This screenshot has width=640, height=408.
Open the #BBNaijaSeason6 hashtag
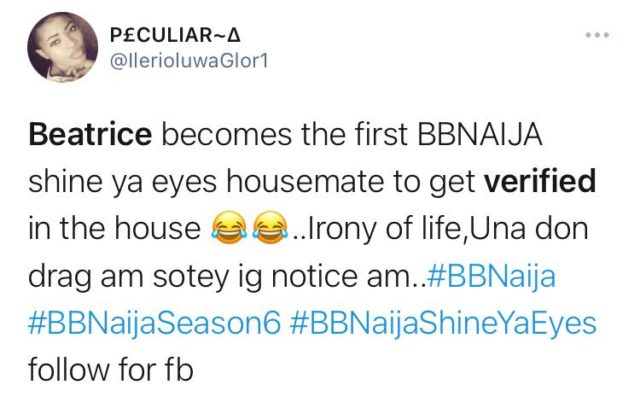[155, 324]
